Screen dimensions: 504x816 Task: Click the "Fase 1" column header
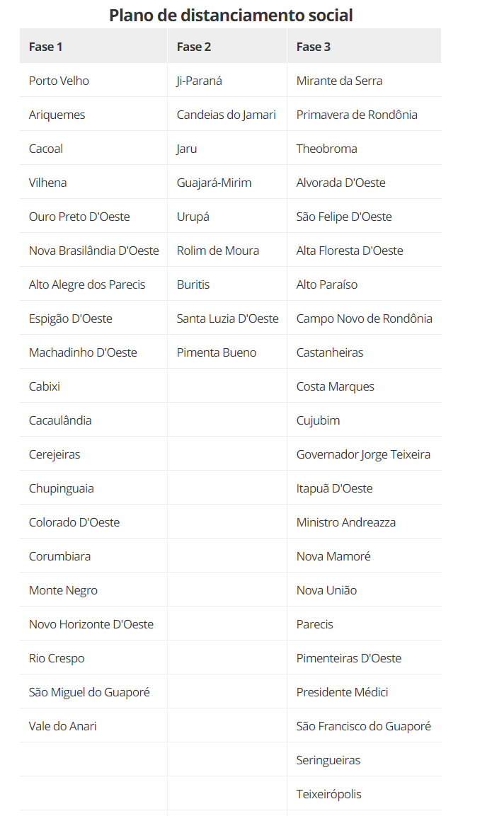tap(46, 47)
